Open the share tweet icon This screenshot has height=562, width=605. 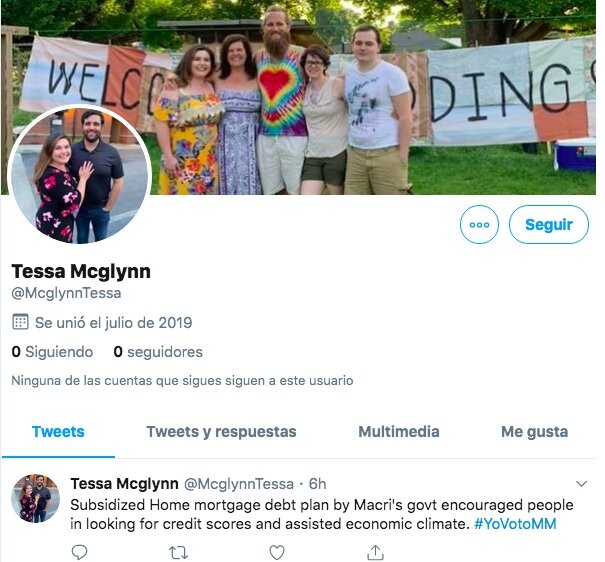375,552
